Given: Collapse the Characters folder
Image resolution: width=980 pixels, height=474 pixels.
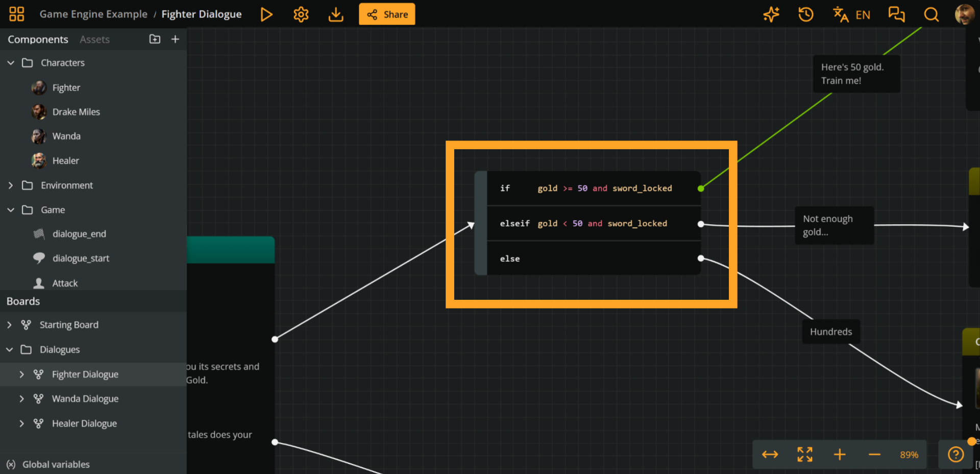Looking at the screenshot, I should (11, 63).
